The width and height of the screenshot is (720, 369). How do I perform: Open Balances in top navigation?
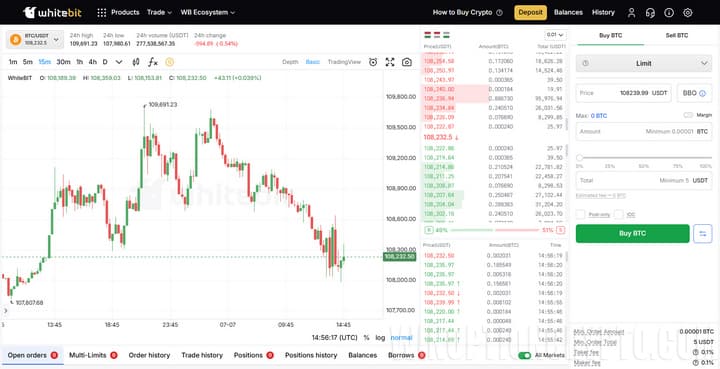[568, 12]
